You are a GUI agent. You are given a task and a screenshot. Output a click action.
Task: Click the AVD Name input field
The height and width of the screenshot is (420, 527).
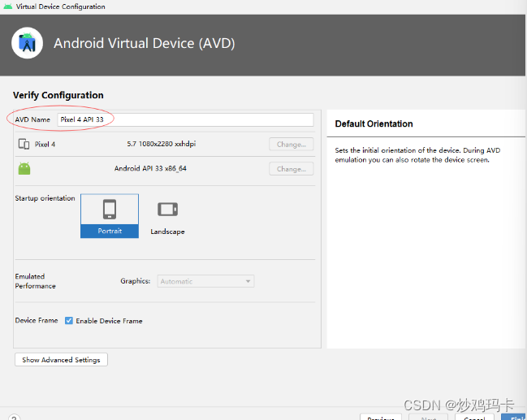tap(185, 119)
